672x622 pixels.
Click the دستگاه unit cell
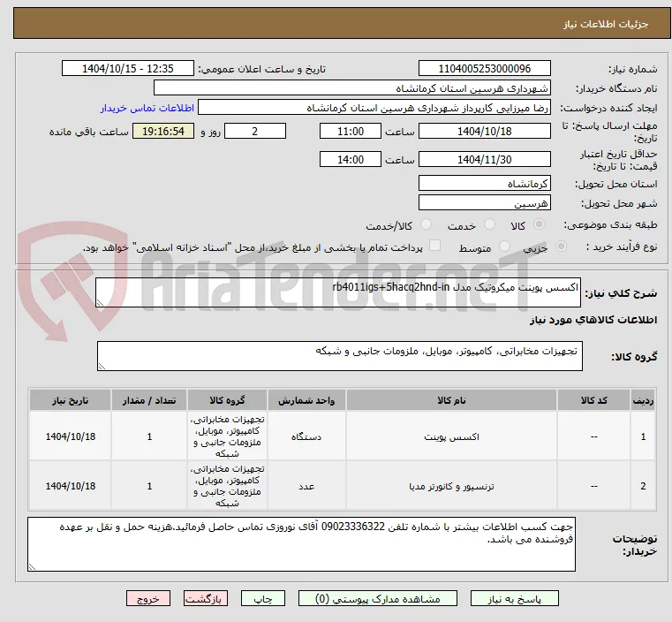306,436
